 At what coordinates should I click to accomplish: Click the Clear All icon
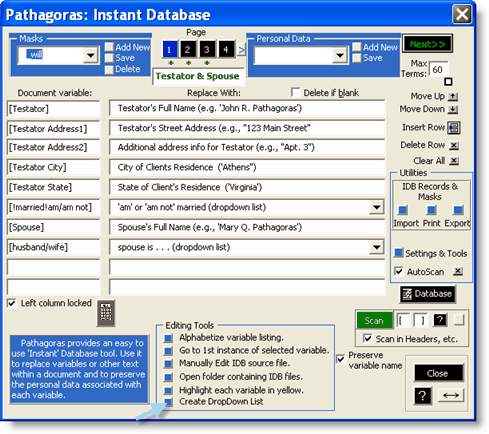[454, 161]
